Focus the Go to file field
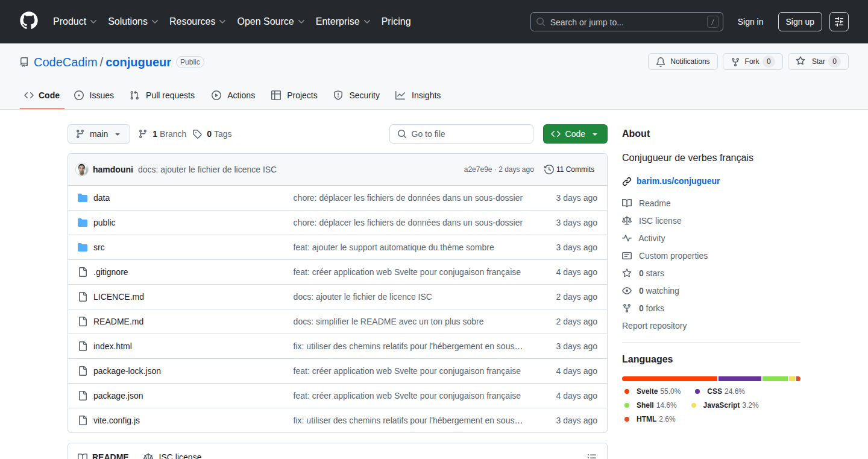This screenshot has height=459, width=868. [461, 134]
